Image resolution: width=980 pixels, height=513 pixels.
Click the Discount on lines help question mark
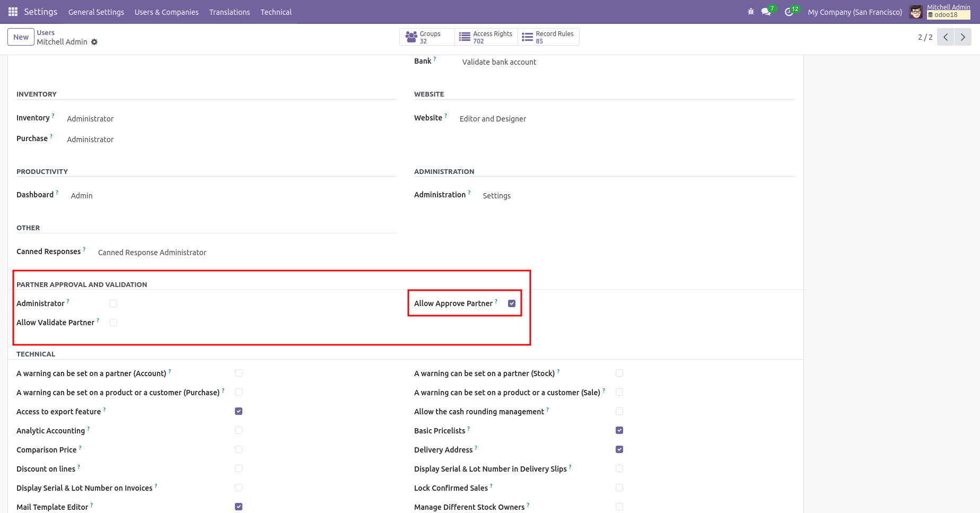click(78, 466)
